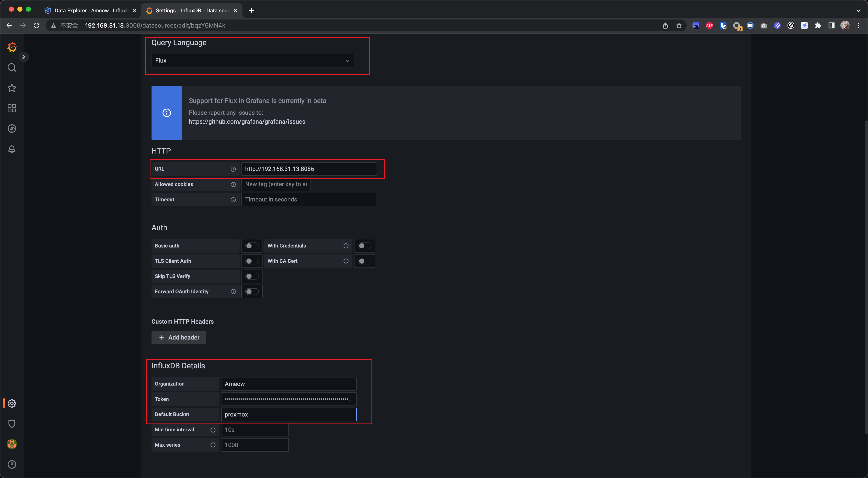Open the Help question mark icon
868x478 pixels.
click(12, 464)
